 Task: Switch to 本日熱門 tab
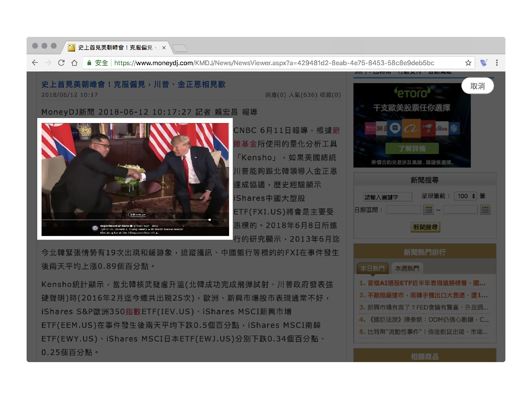point(372,268)
